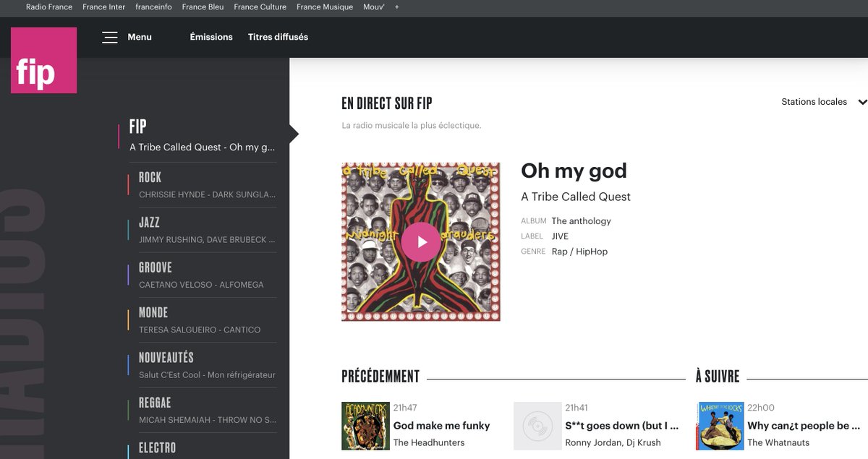
Task: Click JIMMY RUSHING, DAVE BRUBECK track text
Action: (x=207, y=239)
